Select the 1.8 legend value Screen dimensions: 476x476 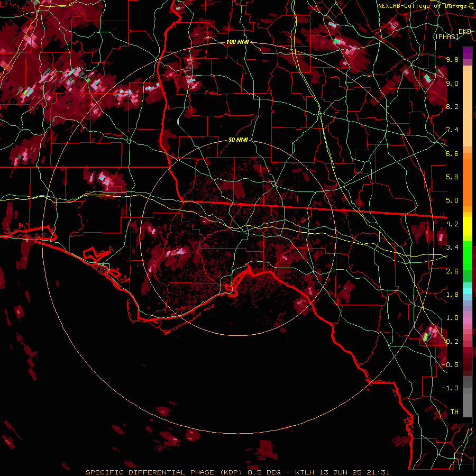tap(452, 295)
